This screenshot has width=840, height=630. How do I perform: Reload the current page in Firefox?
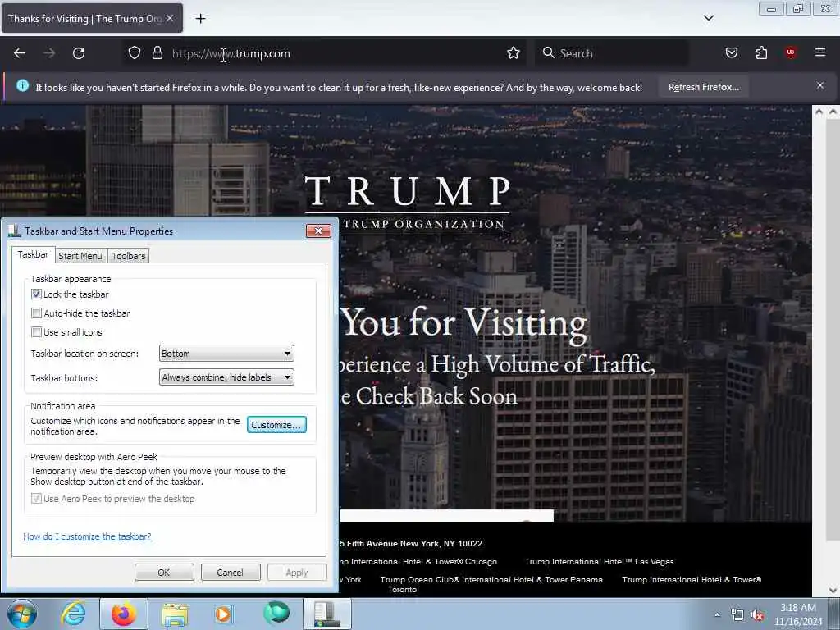point(79,53)
